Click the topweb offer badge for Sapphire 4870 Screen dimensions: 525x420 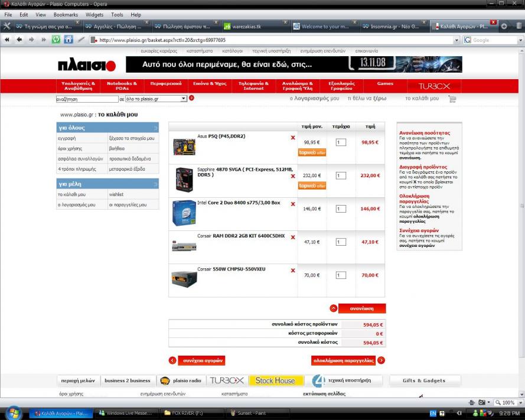pos(312,185)
